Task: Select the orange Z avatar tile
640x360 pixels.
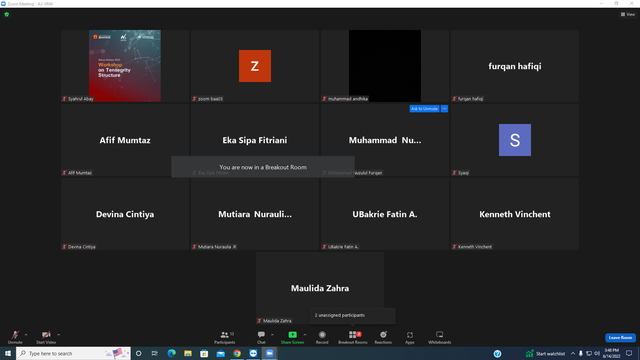Action: (x=255, y=66)
